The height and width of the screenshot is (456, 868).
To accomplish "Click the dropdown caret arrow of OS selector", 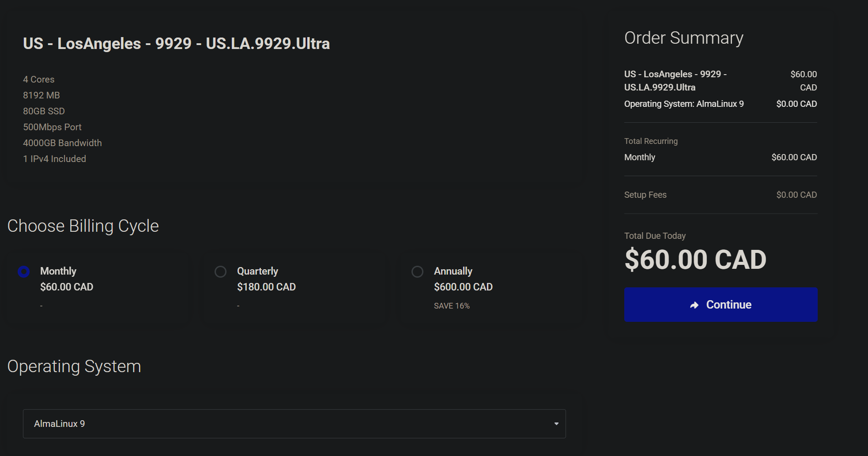I will [x=556, y=424].
